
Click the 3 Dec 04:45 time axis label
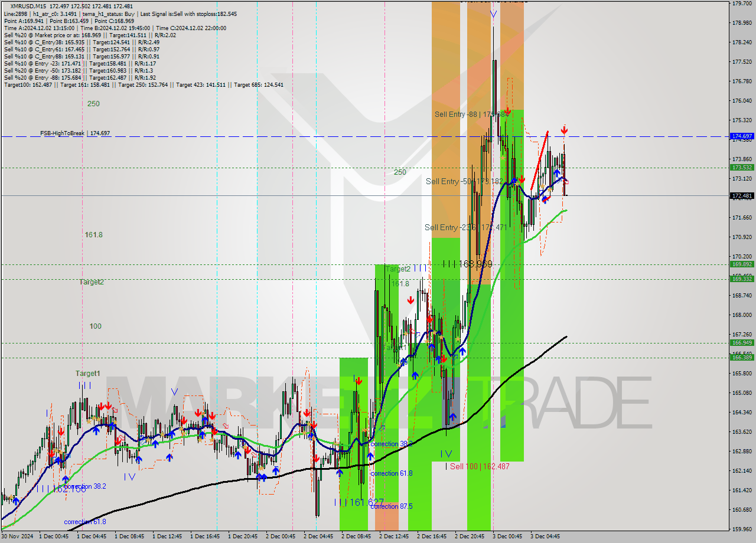(x=545, y=537)
